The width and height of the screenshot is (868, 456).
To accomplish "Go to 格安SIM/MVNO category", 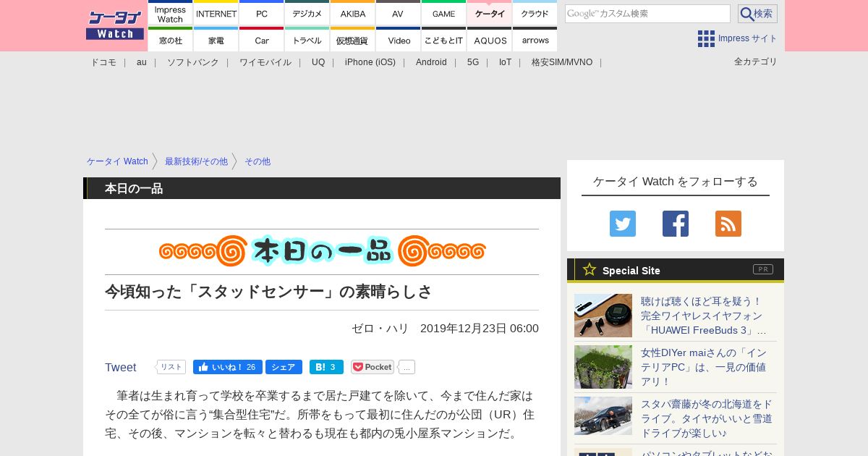I will (562, 62).
